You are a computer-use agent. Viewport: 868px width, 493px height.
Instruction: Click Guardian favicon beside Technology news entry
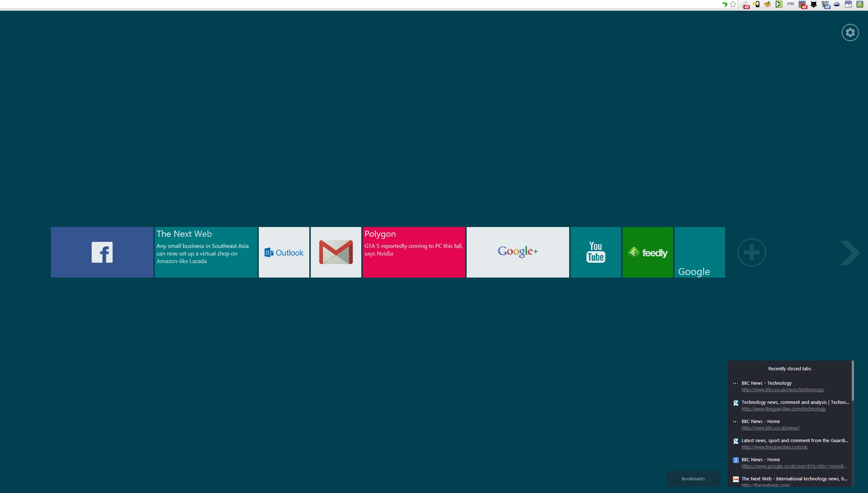point(736,403)
